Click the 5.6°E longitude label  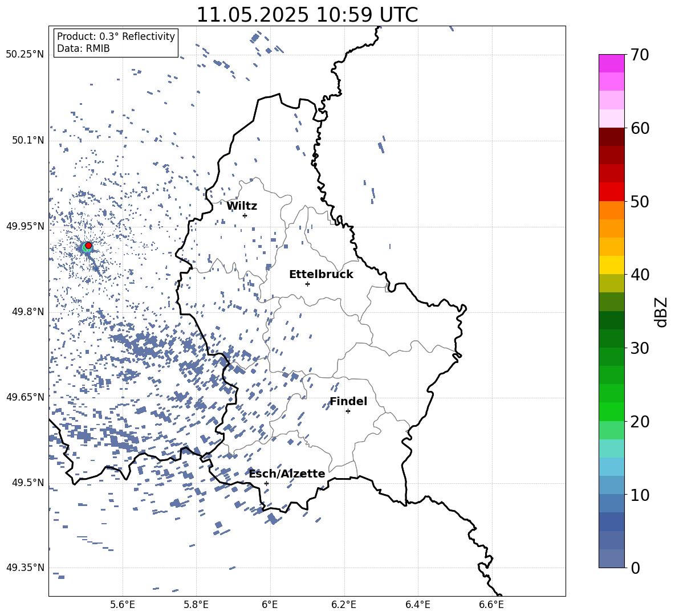[x=123, y=605]
